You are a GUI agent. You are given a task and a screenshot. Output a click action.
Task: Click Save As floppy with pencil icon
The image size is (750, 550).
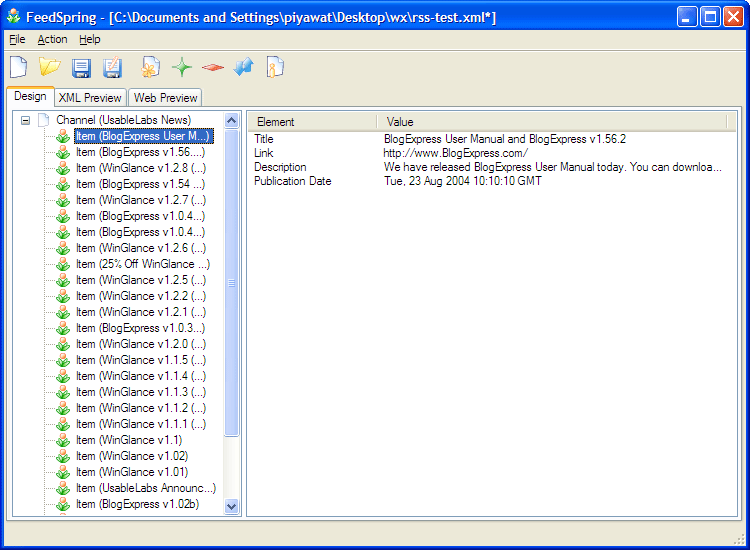coord(113,67)
